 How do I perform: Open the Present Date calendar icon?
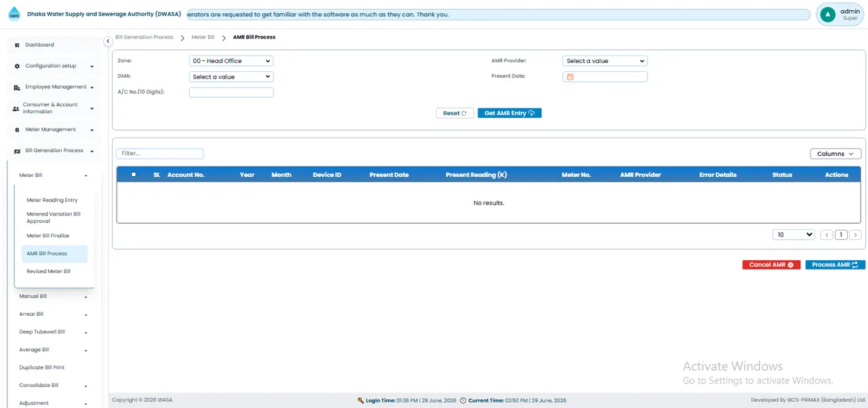point(570,77)
